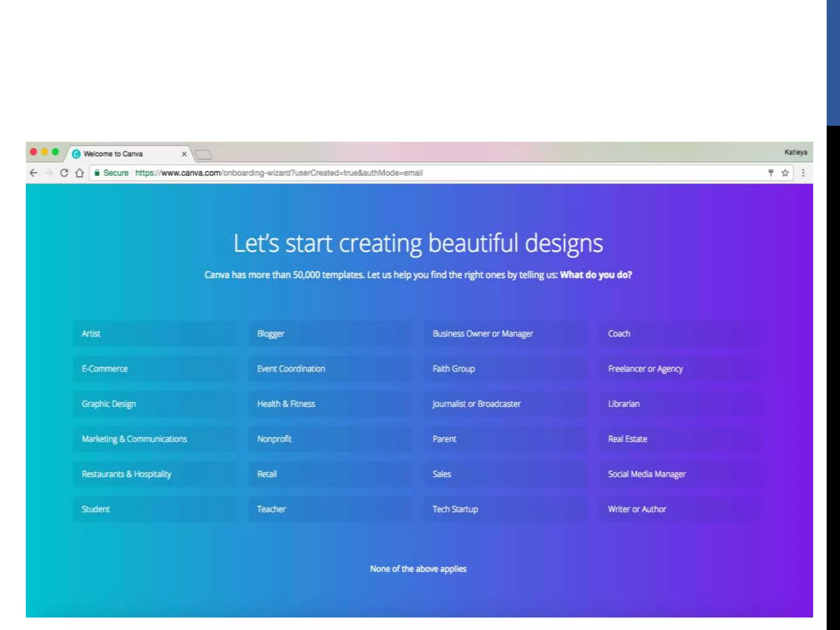Click the Katleya profile button
This screenshot has height=630, width=840.
[795, 152]
